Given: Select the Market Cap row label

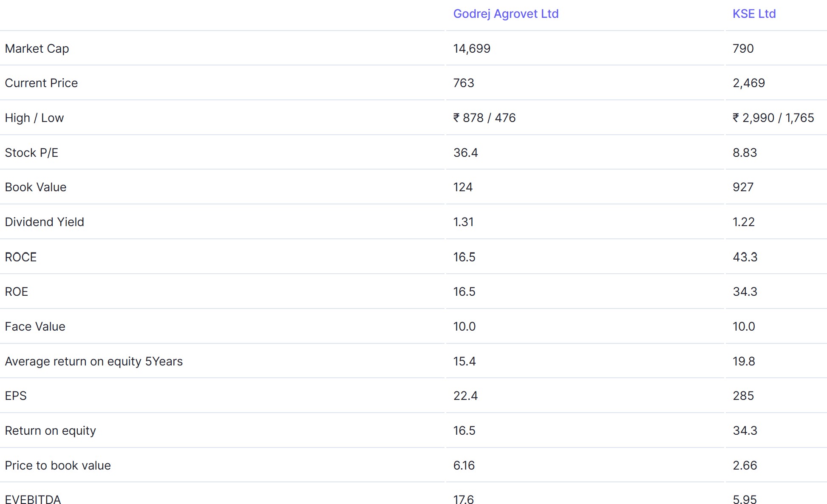Looking at the screenshot, I should (x=37, y=49).
